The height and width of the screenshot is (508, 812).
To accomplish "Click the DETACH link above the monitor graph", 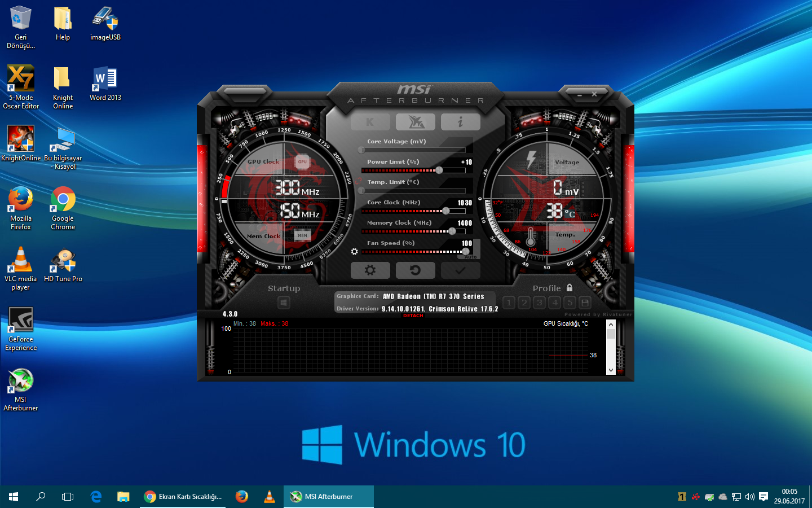I will pos(413,316).
